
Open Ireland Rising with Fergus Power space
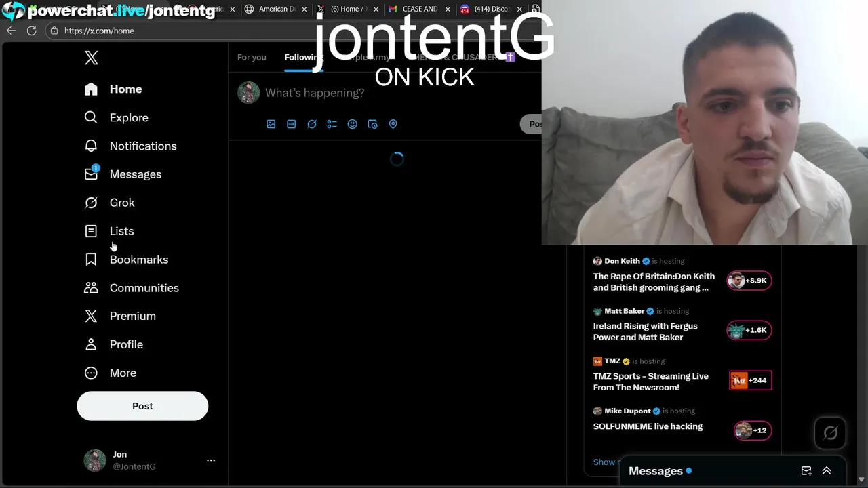click(x=646, y=331)
